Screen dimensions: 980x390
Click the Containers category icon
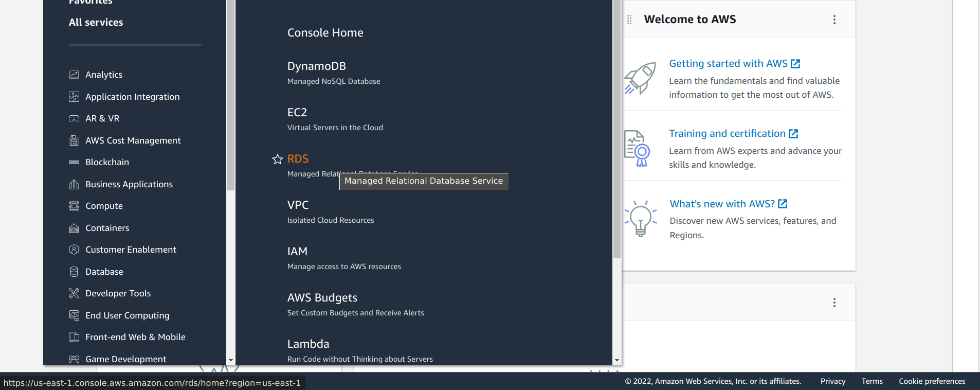pyautogui.click(x=74, y=228)
